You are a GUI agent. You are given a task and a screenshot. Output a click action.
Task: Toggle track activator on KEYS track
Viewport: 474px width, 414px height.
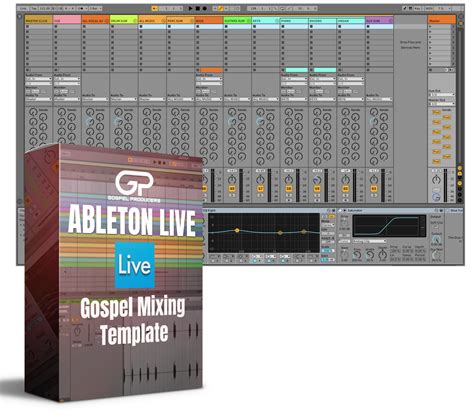coord(260,189)
